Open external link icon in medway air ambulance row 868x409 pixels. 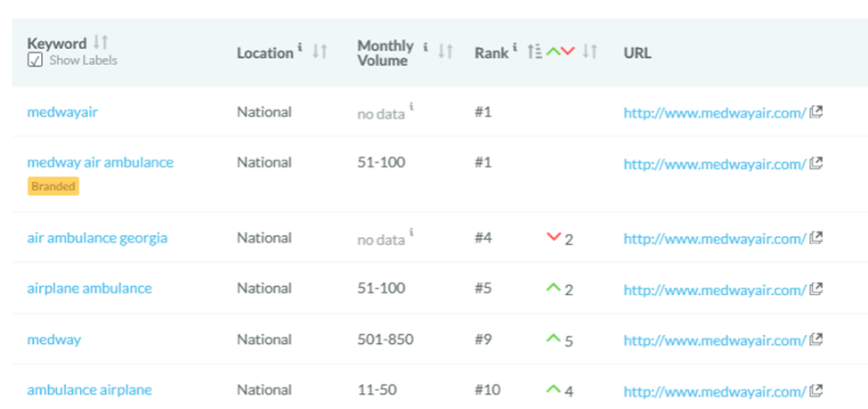816,163
